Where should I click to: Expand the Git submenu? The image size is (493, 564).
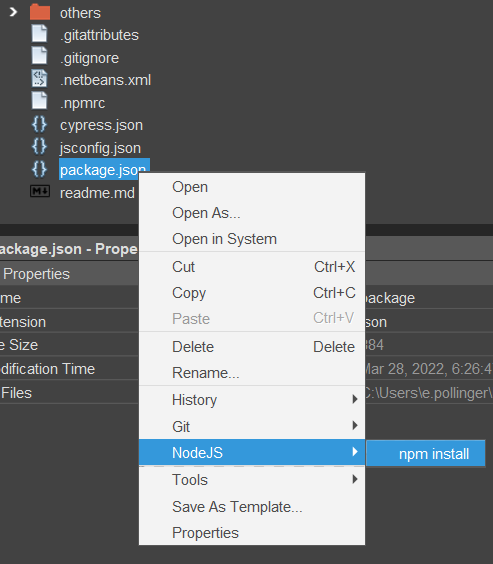[x=252, y=426]
